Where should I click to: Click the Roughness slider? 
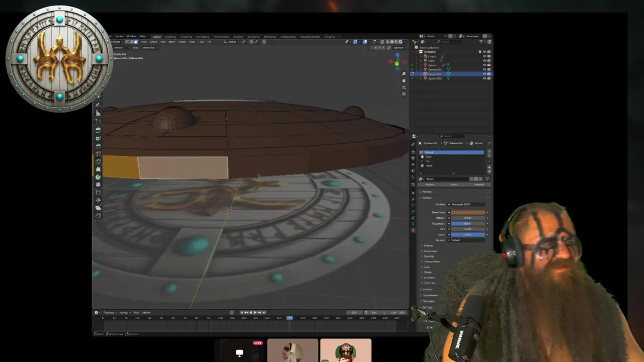(x=468, y=223)
